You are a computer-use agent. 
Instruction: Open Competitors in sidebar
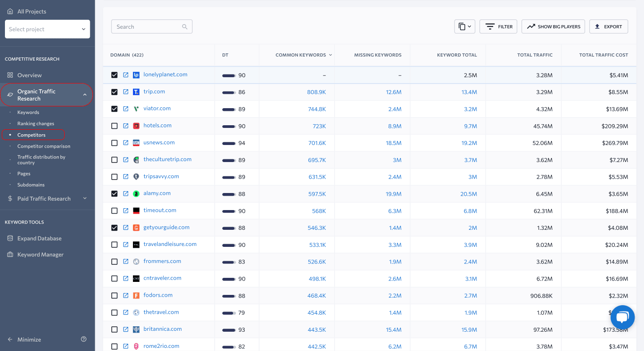[x=31, y=135]
